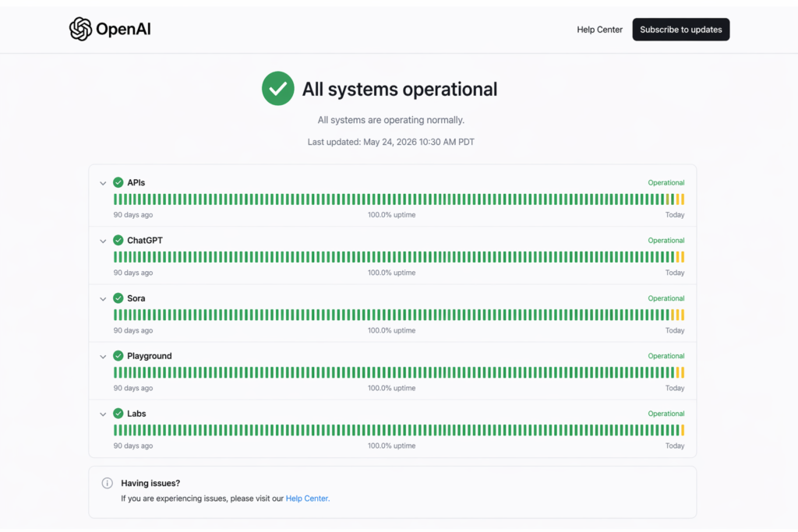Click the green status check beside Labs
The image size is (798, 532).
pyautogui.click(x=118, y=413)
